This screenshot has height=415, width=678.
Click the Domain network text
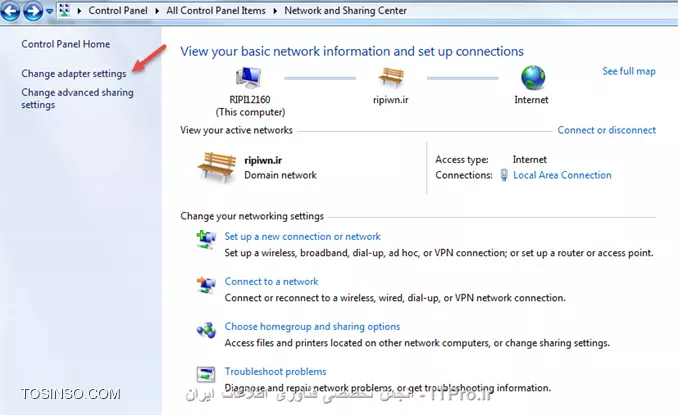tap(280, 175)
